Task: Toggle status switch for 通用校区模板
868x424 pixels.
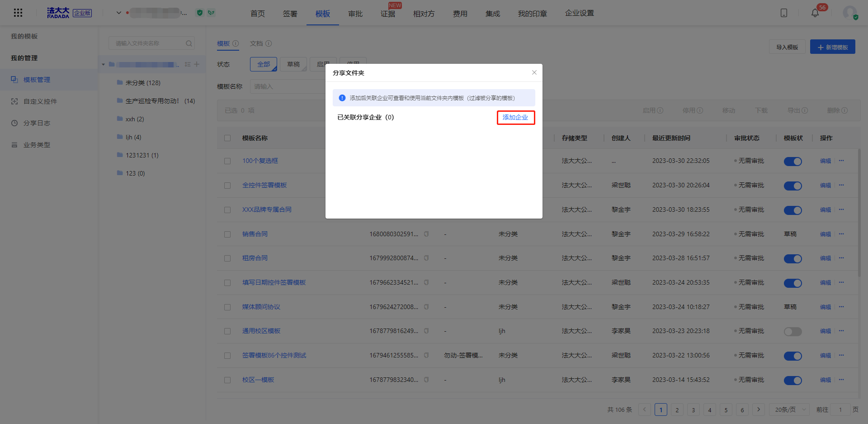Action: [793, 332]
